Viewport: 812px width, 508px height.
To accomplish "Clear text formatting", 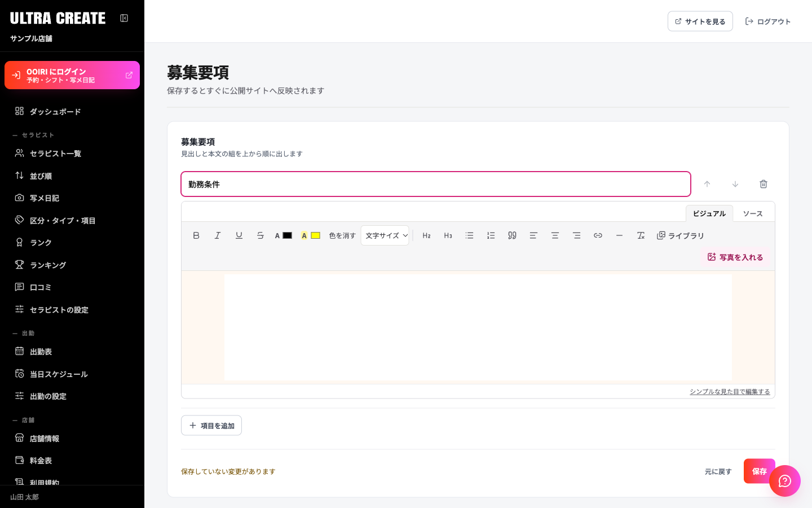I will click(641, 235).
